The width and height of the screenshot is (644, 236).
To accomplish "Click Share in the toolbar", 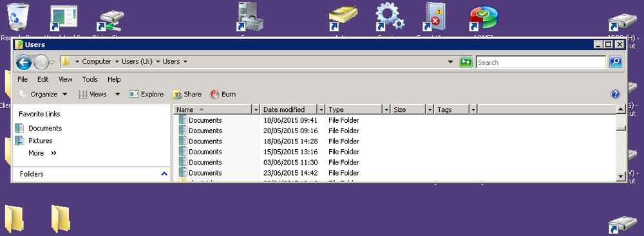I will tap(187, 95).
